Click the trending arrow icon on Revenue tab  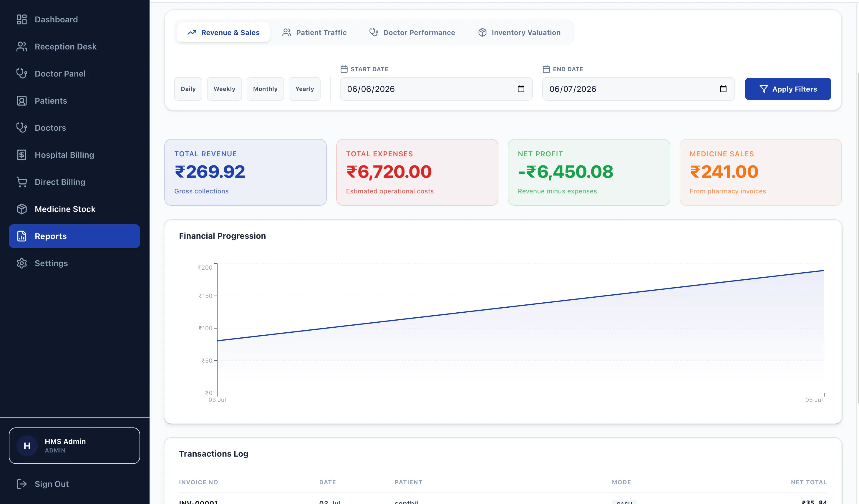pyautogui.click(x=192, y=32)
